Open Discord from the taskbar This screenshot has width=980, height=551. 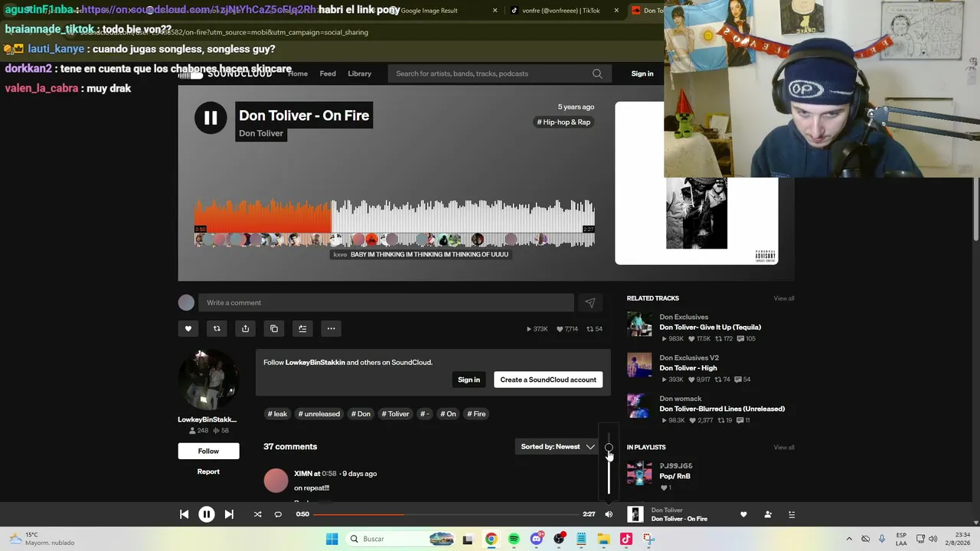(537, 539)
